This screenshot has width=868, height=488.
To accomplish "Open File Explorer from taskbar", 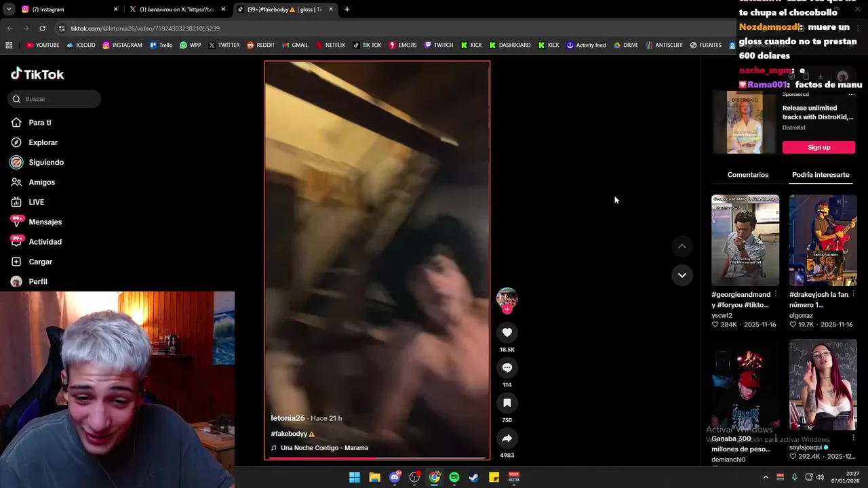I will pyautogui.click(x=374, y=477).
